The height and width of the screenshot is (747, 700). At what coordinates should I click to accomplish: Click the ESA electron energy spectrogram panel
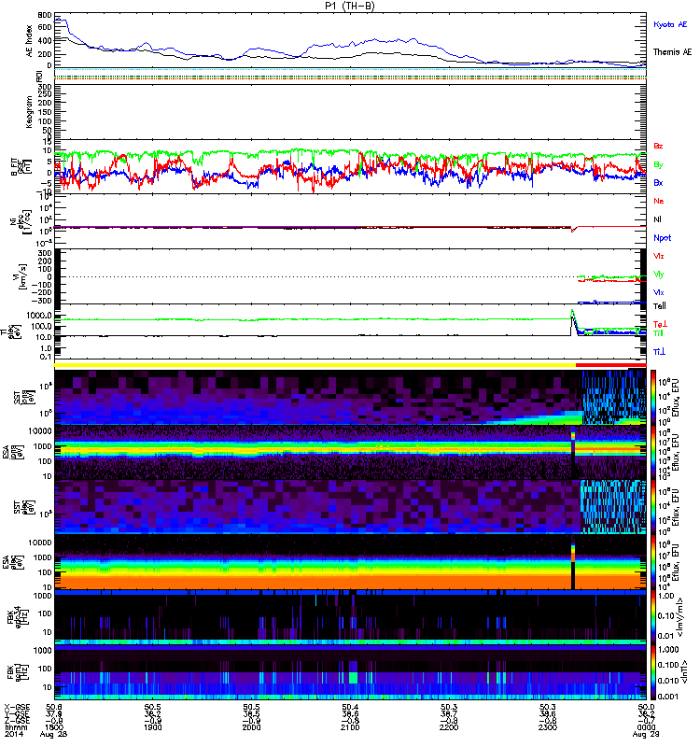tap(350, 562)
